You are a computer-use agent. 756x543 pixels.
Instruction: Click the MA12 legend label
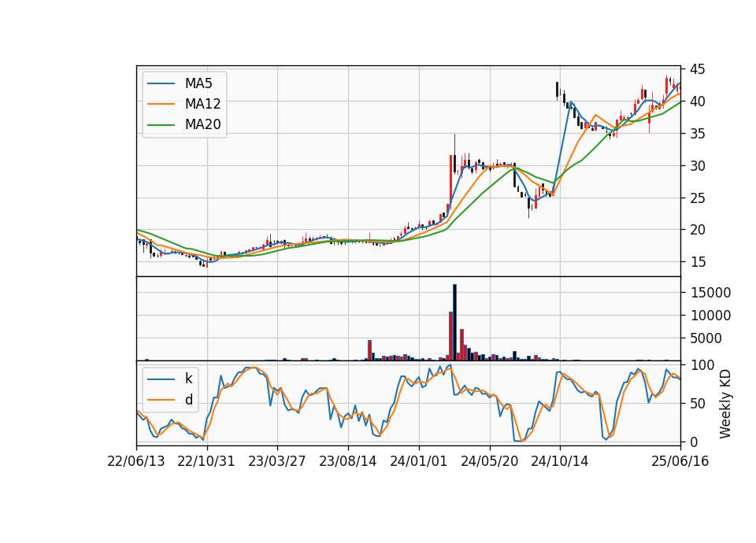coord(202,104)
